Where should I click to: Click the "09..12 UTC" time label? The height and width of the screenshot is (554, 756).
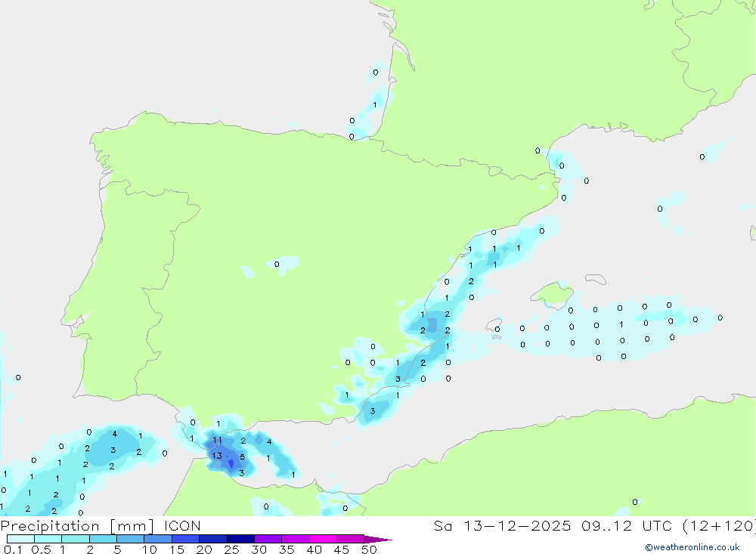point(626,525)
